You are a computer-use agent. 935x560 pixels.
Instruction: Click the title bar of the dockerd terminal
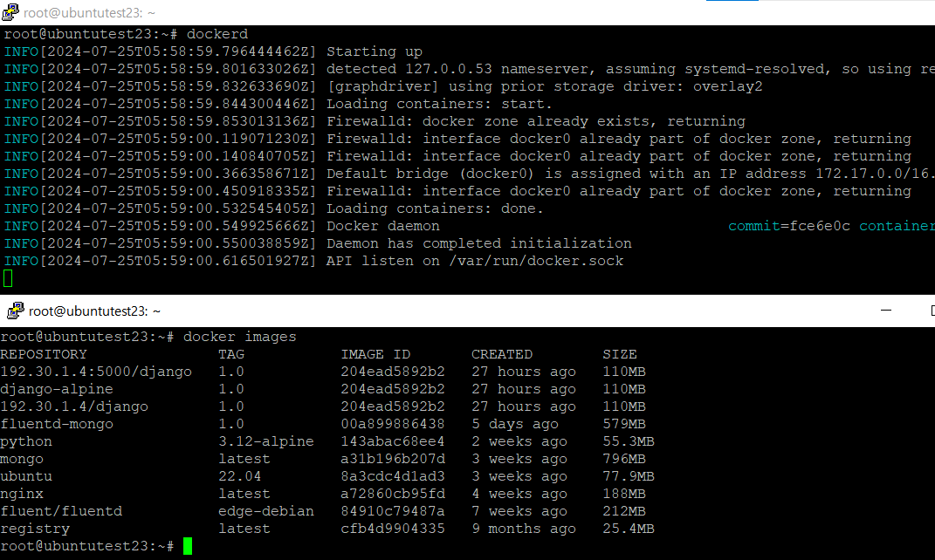tap(349, 13)
